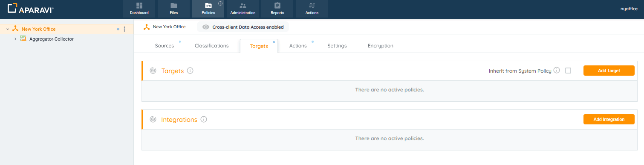The image size is (644, 165).
Task: Click the Inherit from System Policy label
Action: (x=520, y=71)
